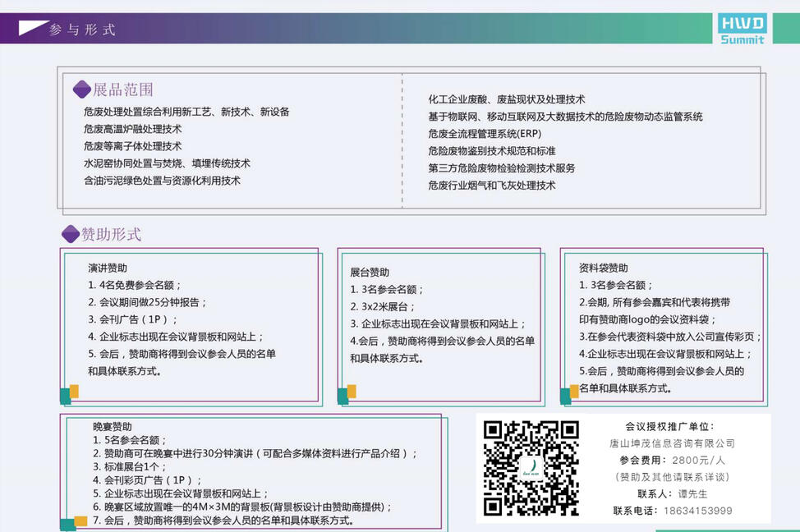Select the 演讲赞助 section title

(108, 268)
